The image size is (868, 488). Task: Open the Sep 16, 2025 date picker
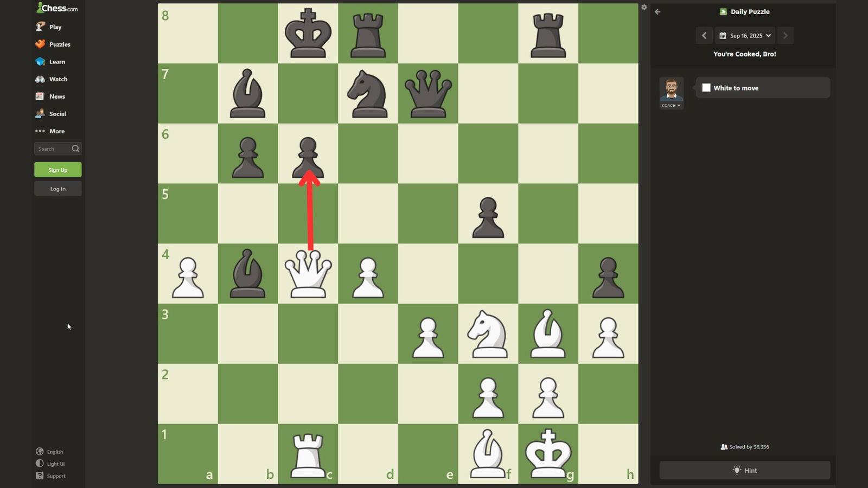[745, 36]
